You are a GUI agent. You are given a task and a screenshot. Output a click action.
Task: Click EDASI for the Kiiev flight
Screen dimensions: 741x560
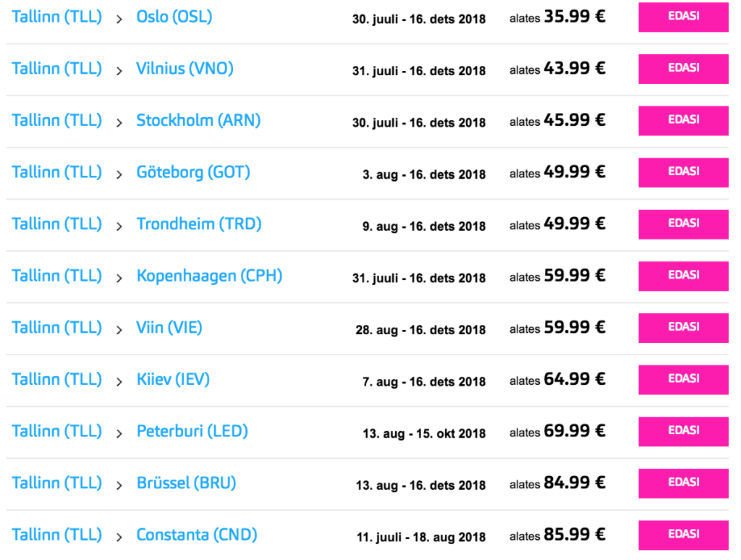click(x=683, y=380)
